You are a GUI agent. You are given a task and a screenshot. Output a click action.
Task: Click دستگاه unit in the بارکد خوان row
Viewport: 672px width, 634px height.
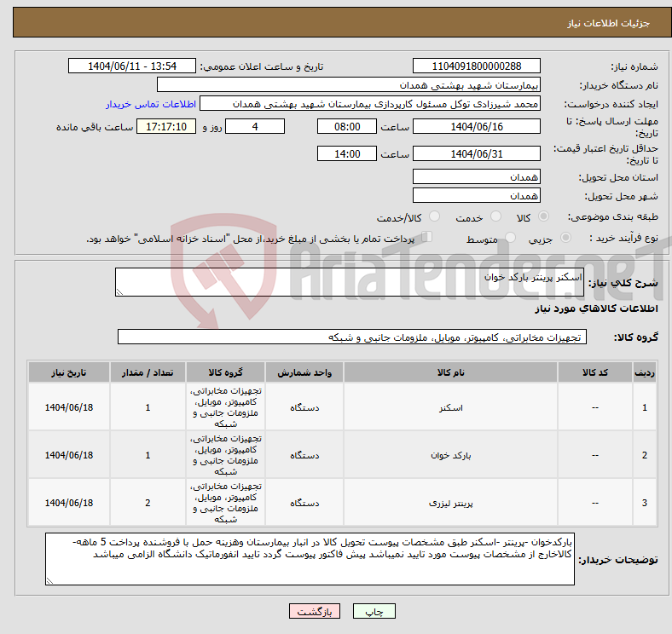pyautogui.click(x=304, y=455)
